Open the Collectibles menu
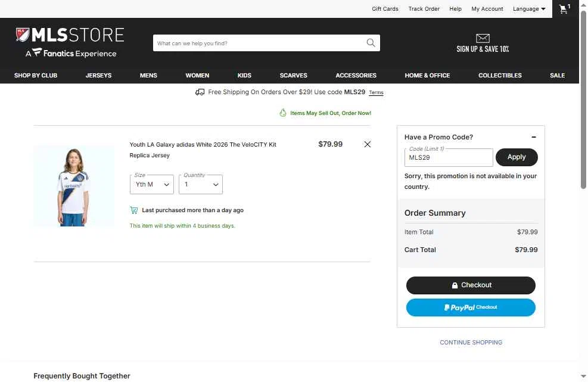 (x=500, y=76)
